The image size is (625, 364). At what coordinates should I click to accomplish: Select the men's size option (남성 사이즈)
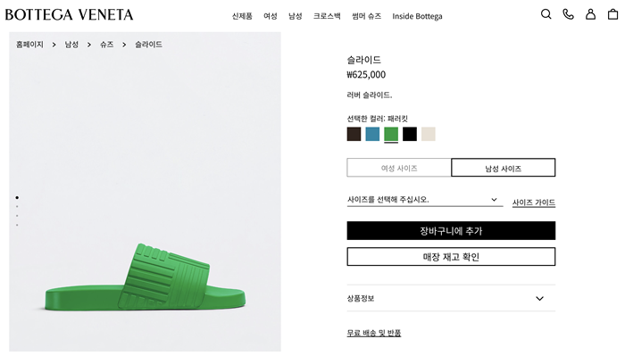point(504,168)
